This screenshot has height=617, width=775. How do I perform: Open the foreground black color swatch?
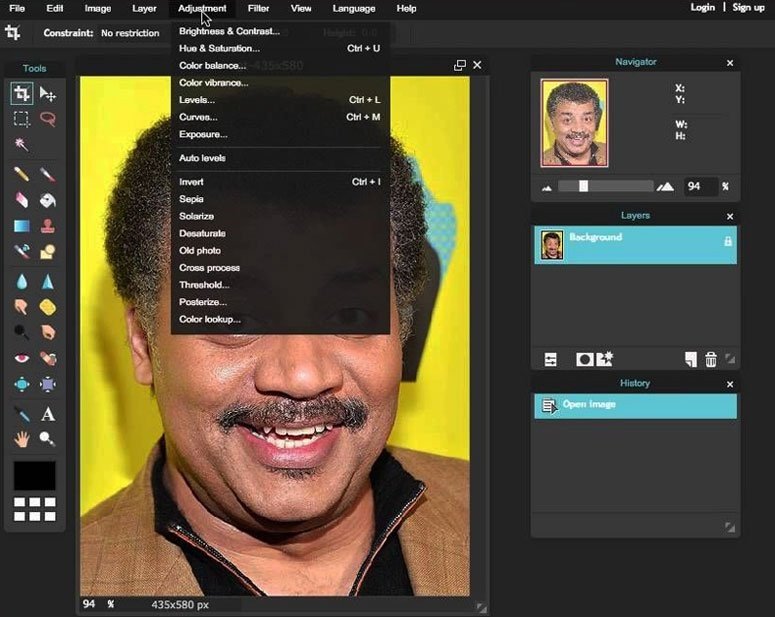(x=35, y=476)
